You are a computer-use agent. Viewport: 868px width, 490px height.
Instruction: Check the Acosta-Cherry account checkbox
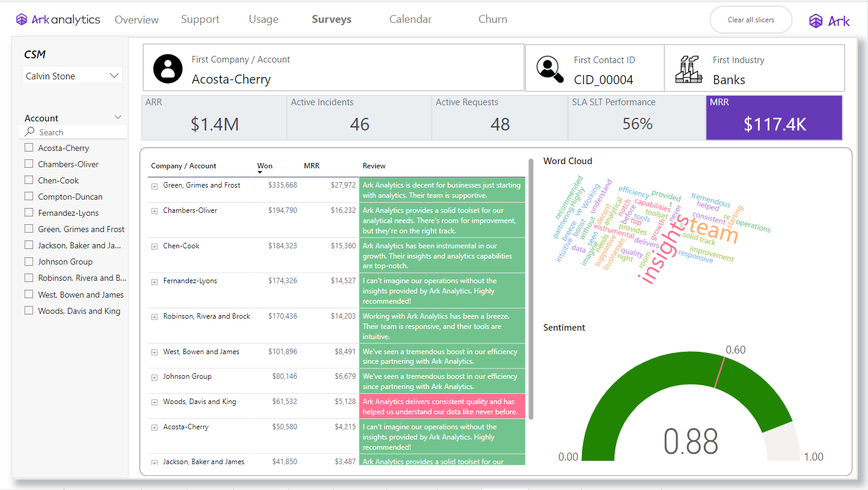coord(28,147)
